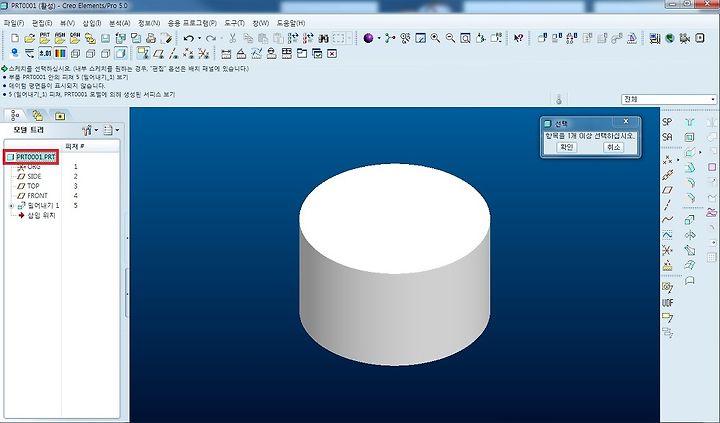Click the DRW folder icon
The width and height of the screenshot is (720, 423).
click(75, 38)
